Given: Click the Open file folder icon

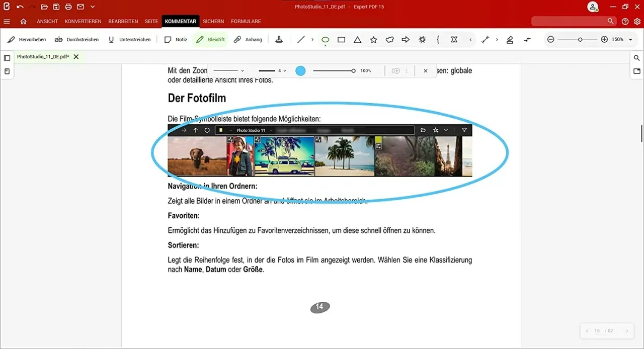Looking at the screenshot, I should tap(44, 7).
